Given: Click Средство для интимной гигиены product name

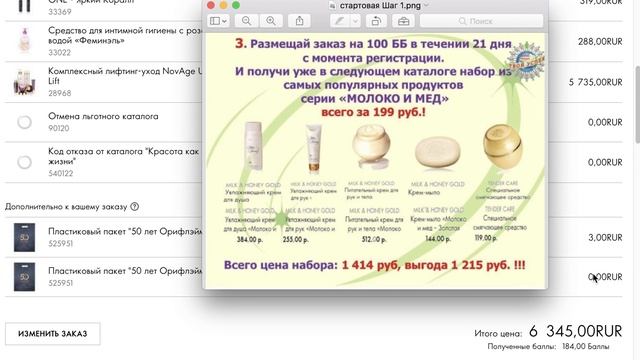Looking at the screenshot, I should (x=125, y=36).
